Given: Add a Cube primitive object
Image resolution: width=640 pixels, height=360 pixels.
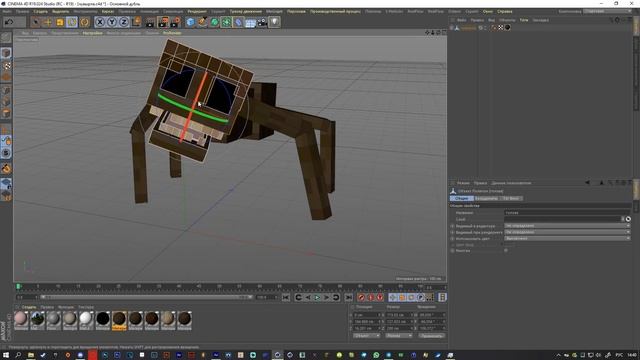Looking at the screenshot, I should [x=190, y=22].
